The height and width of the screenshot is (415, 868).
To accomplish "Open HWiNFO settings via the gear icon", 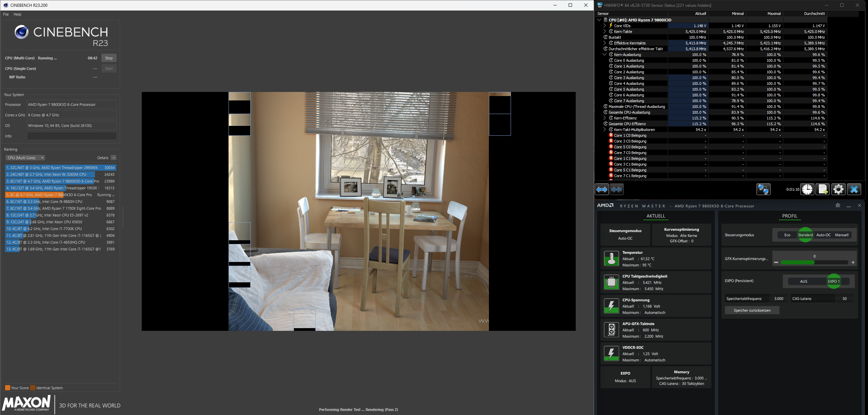I will (x=838, y=189).
